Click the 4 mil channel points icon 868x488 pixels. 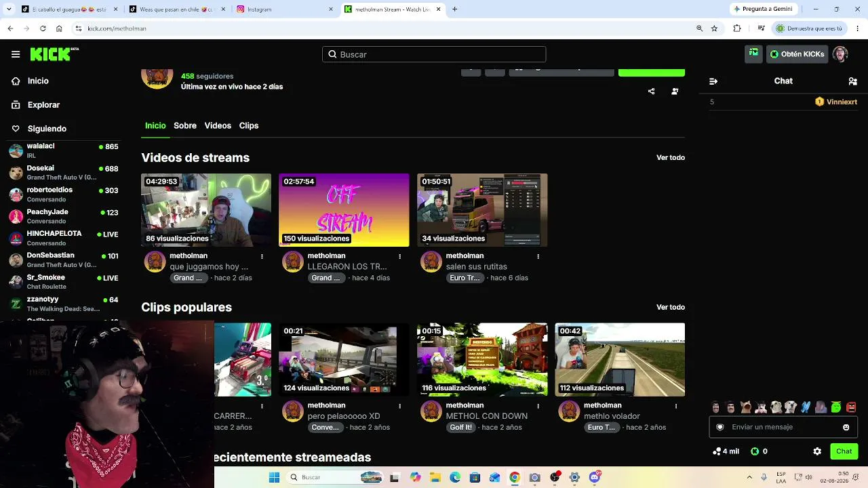click(717, 451)
